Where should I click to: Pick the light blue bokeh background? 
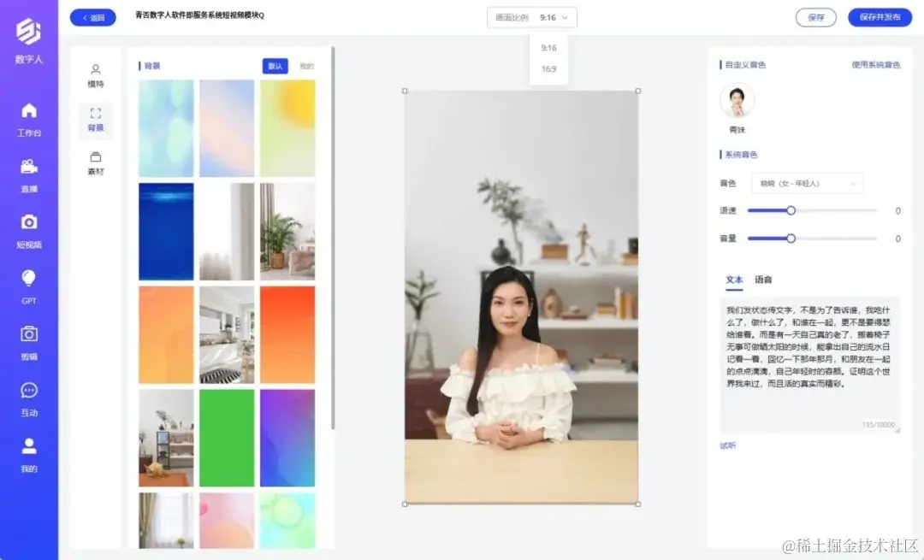coord(166,128)
